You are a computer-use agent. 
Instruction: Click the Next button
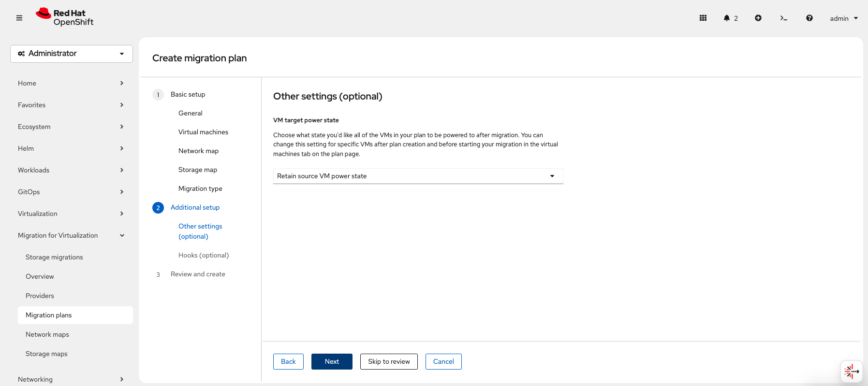pos(332,361)
